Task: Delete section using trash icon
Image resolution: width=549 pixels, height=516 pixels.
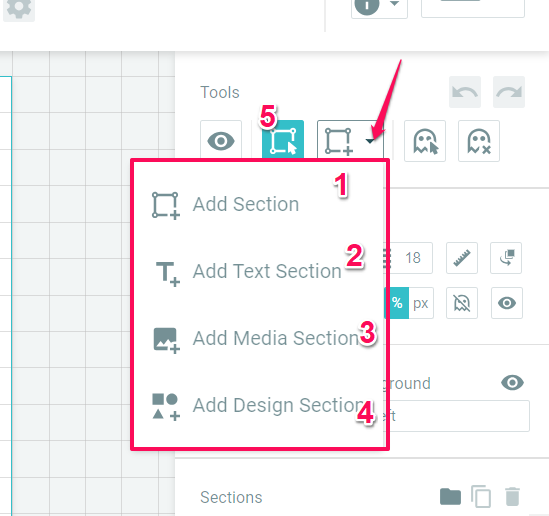Action: coord(512,496)
